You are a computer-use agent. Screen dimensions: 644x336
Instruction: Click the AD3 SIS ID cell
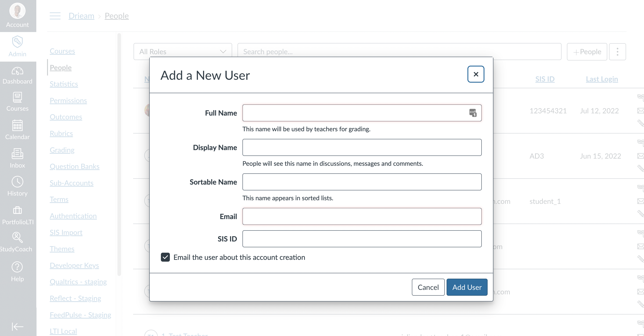[537, 156]
